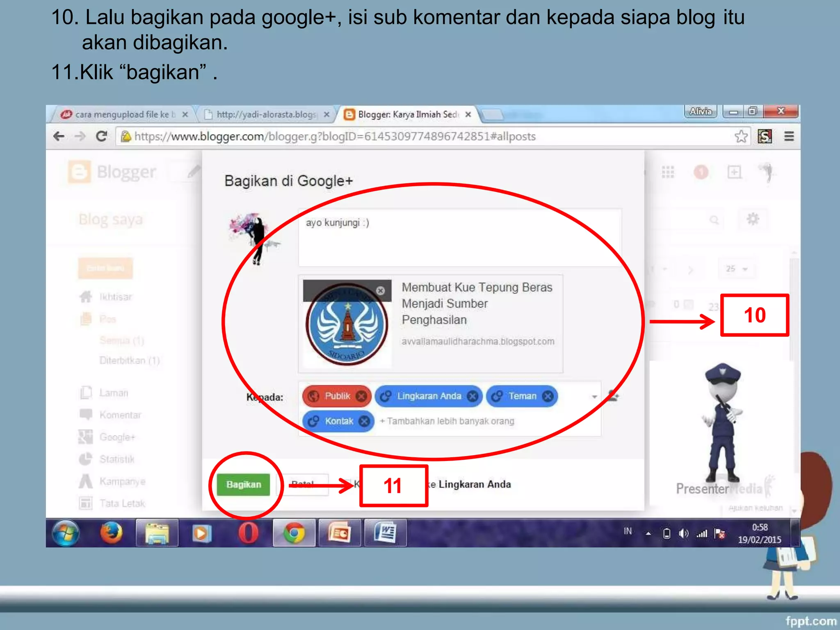
Task: Open Google apps grid icon
Action: [x=668, y=172]
